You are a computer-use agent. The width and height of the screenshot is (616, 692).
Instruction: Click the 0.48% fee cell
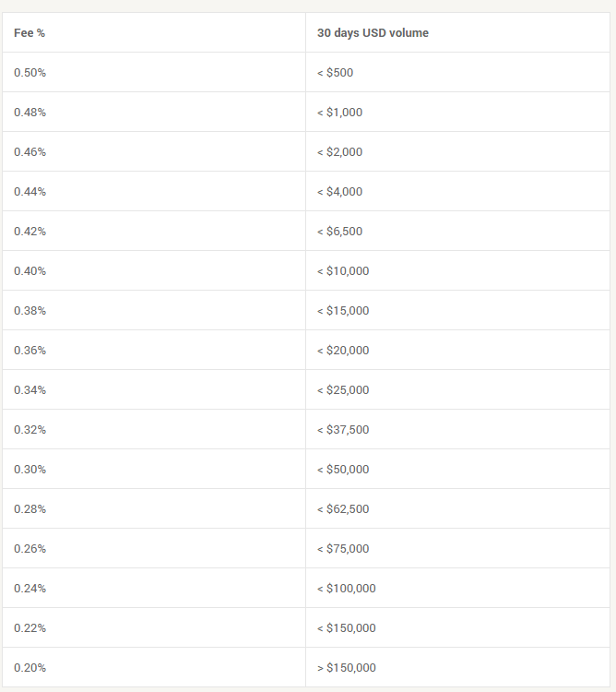pos(154,112)
